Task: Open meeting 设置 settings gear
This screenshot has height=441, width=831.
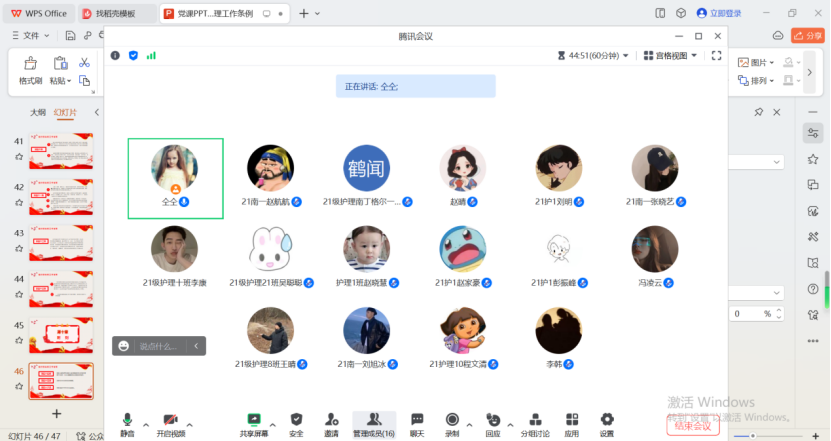Action: (x=607, y=420)
